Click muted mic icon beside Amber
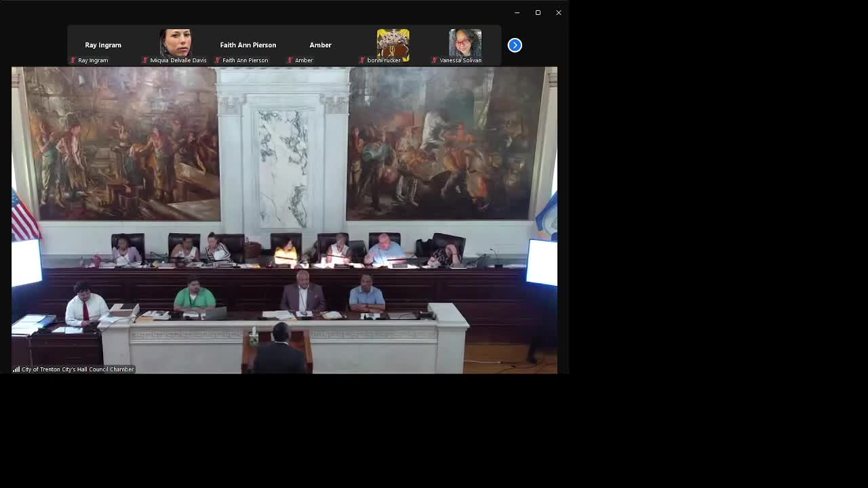The width and height of the screenshot is (868, 488). click(x=290, y=60)
